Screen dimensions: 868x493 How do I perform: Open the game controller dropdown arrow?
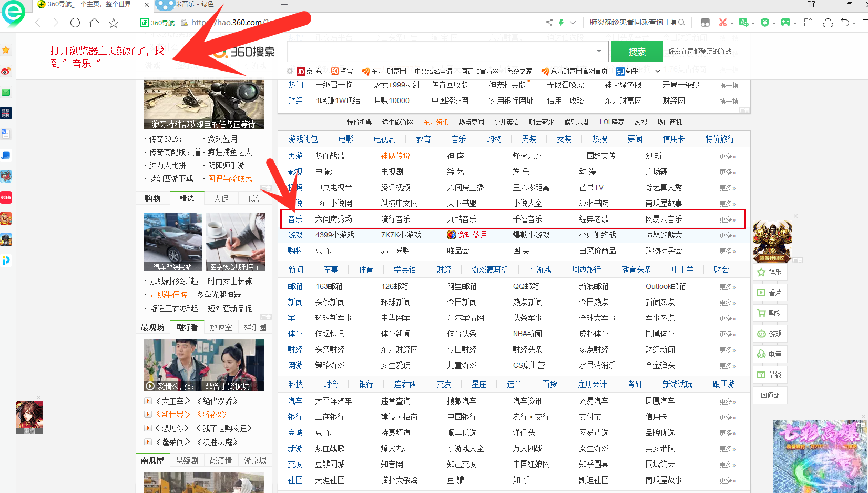click(x=795, y=24)
